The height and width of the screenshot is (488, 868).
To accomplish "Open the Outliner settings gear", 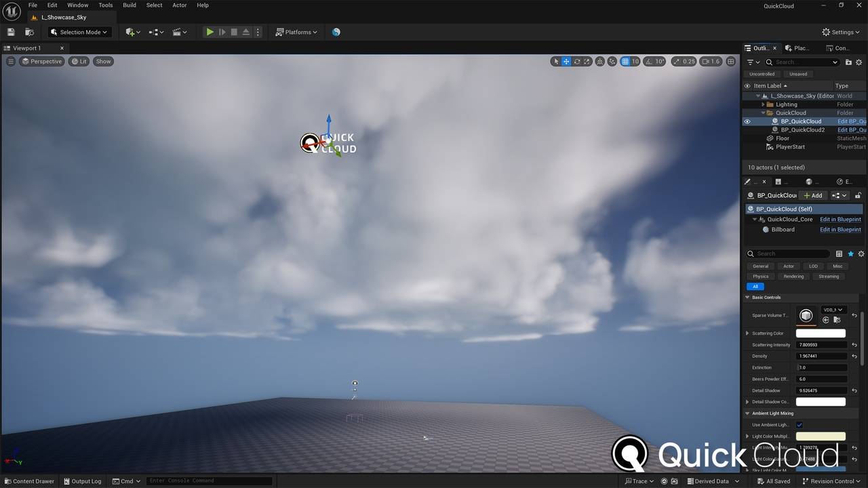I will [860, 62].
